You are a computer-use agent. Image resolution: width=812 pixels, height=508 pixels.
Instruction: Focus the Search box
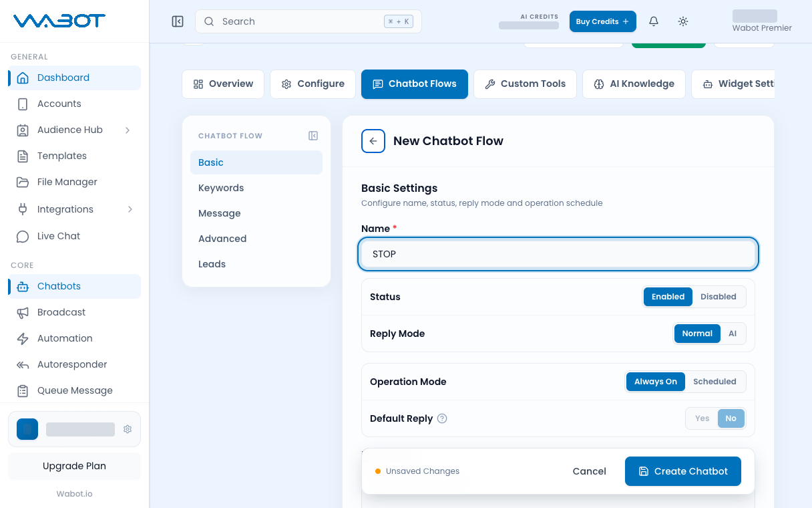(x=309, y=21)
